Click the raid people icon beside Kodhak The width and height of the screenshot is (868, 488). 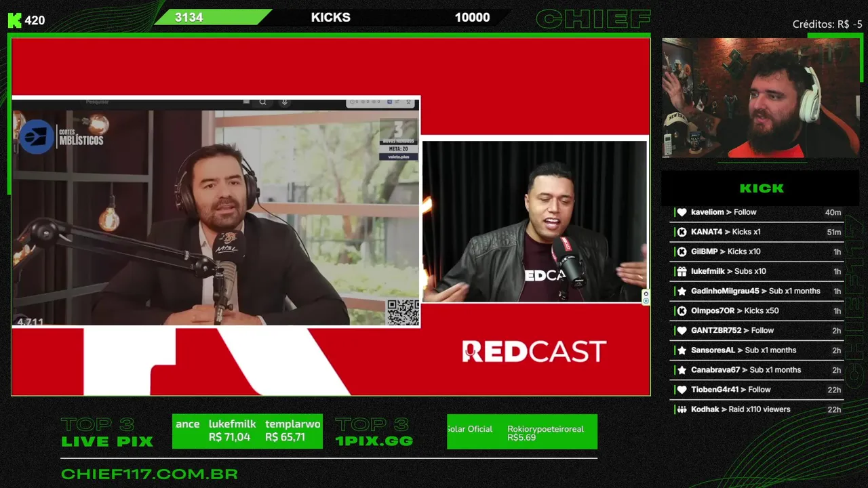tap(682, 409)
